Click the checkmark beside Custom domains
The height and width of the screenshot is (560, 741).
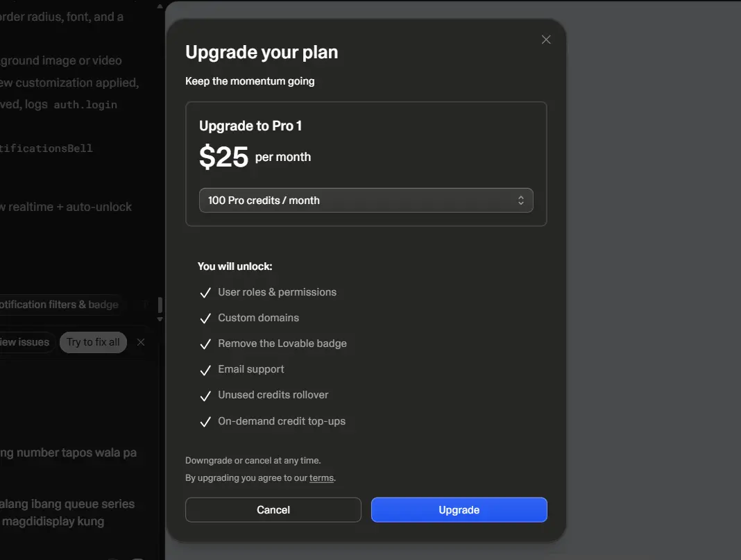[x=205, y=319]
